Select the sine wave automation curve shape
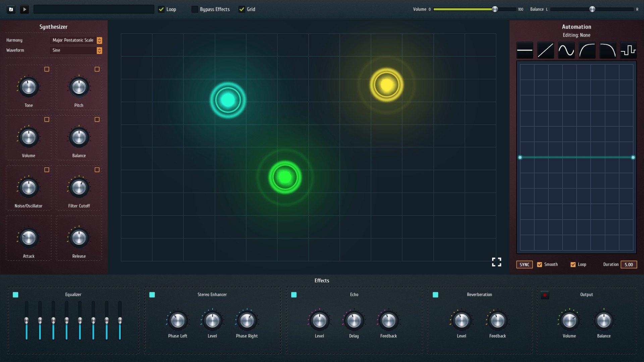Screen dimensions: 644x362 567,50
